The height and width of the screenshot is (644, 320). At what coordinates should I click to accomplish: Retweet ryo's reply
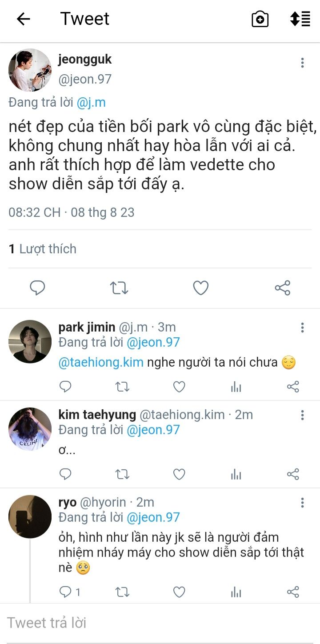coord(122,592)
